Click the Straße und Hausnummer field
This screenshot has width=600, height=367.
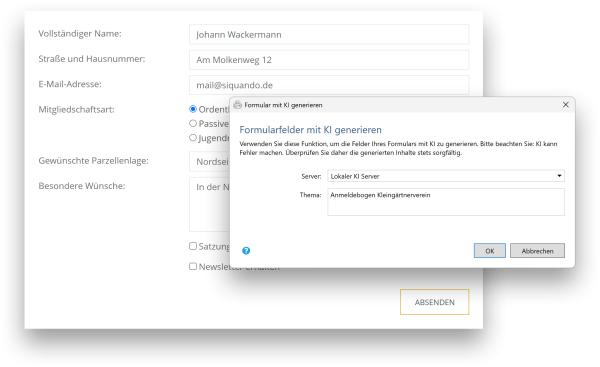(x=329, y=60)
